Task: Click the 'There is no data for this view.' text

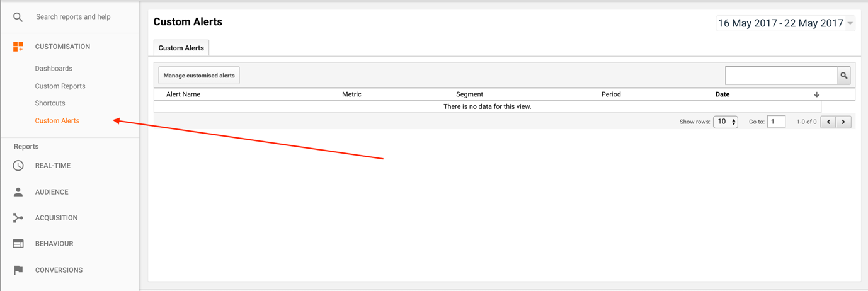Action: pos(488,107)
